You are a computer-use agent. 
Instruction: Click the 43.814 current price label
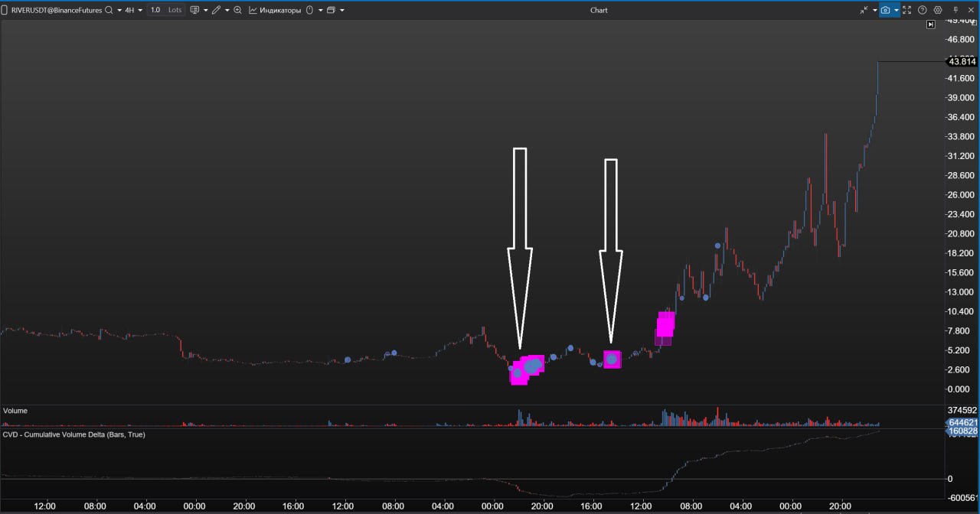click(961, 61)
